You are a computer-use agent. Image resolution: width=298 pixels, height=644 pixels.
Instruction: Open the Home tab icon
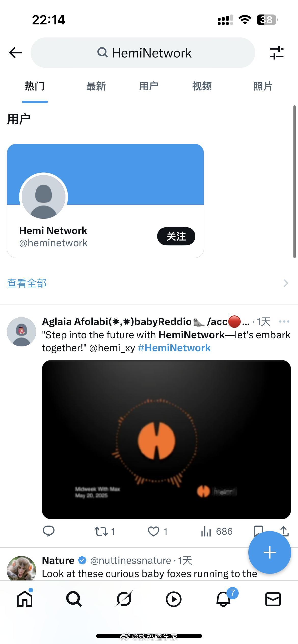25,599
